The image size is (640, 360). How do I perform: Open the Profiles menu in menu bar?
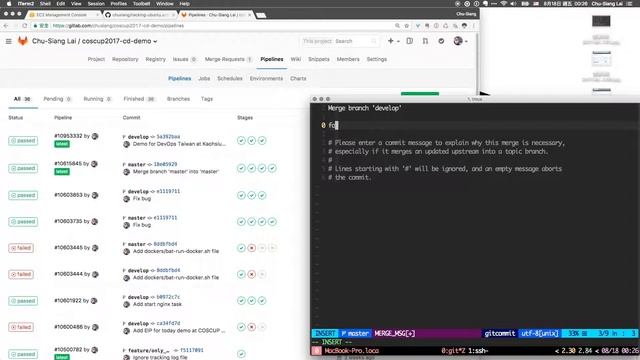point(118,4)
